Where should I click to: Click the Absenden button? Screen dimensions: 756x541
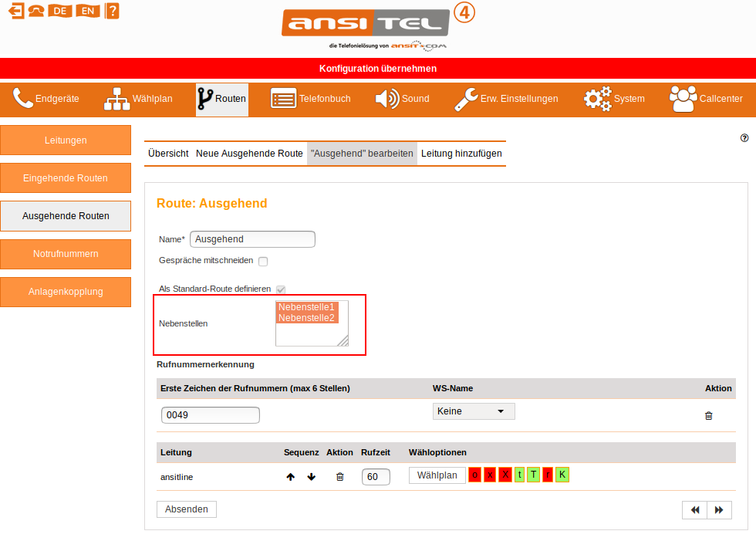point(186,509)
